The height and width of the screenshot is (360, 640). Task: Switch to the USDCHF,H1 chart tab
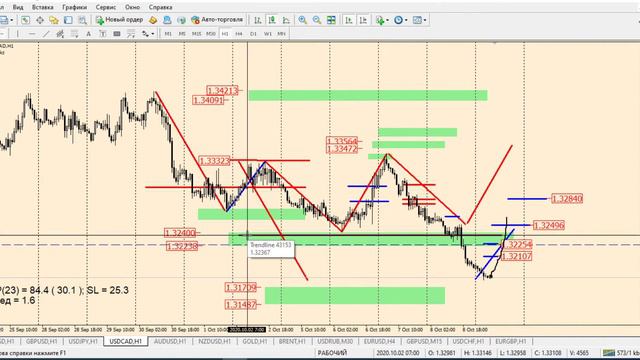click(x=468, y=341)
